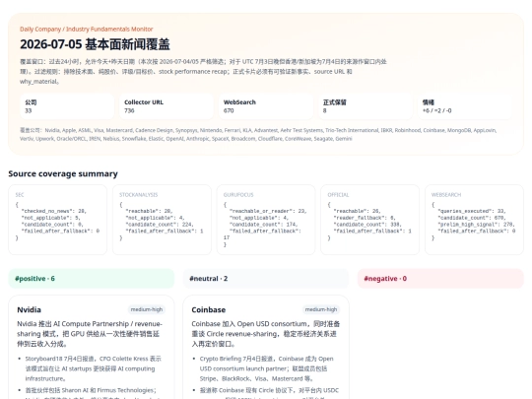Click the Coinbase Open USD consortium summary text
Screen dimensions: 532x399
(266, 334)
